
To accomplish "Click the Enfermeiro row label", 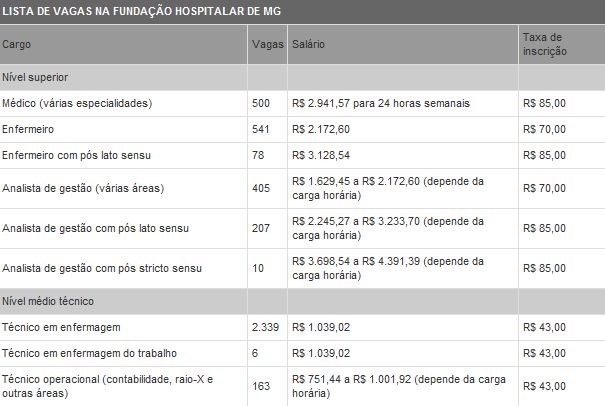I will point(28,129).
